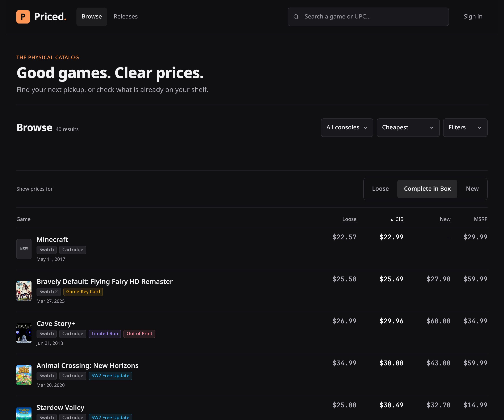The image size is (504, 420).
Task: Select Loose price view
Action: tap(380, 189)
